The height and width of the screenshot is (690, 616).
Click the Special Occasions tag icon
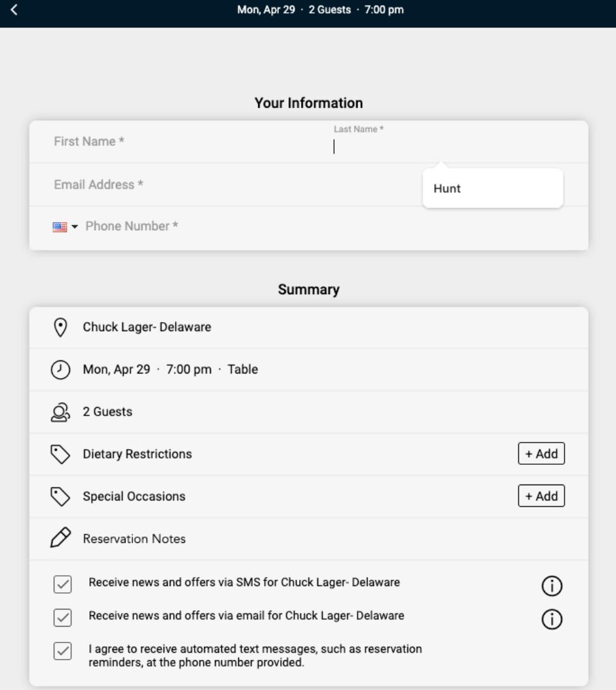coord(60,497)
